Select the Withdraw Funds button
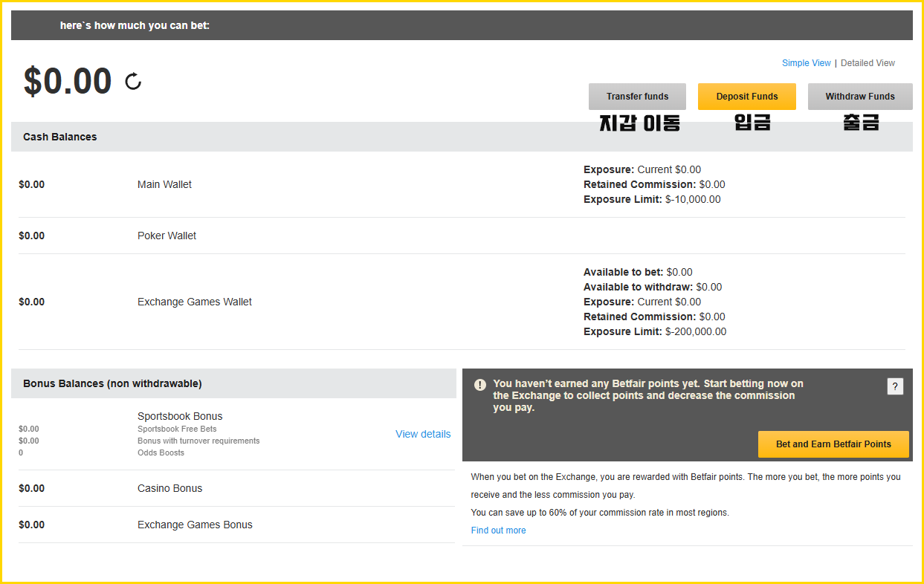The height and width of the screenshot is (584, 924). [860, 97]
